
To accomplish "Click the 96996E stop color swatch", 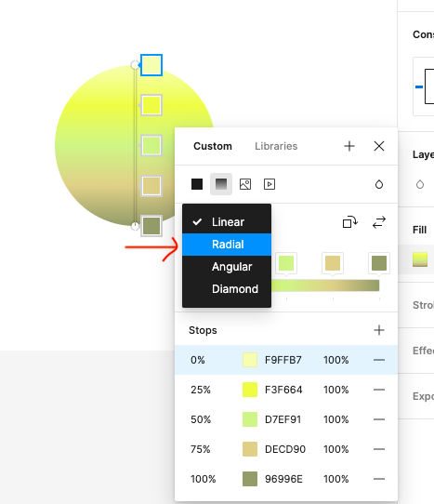I will point(250,479).
